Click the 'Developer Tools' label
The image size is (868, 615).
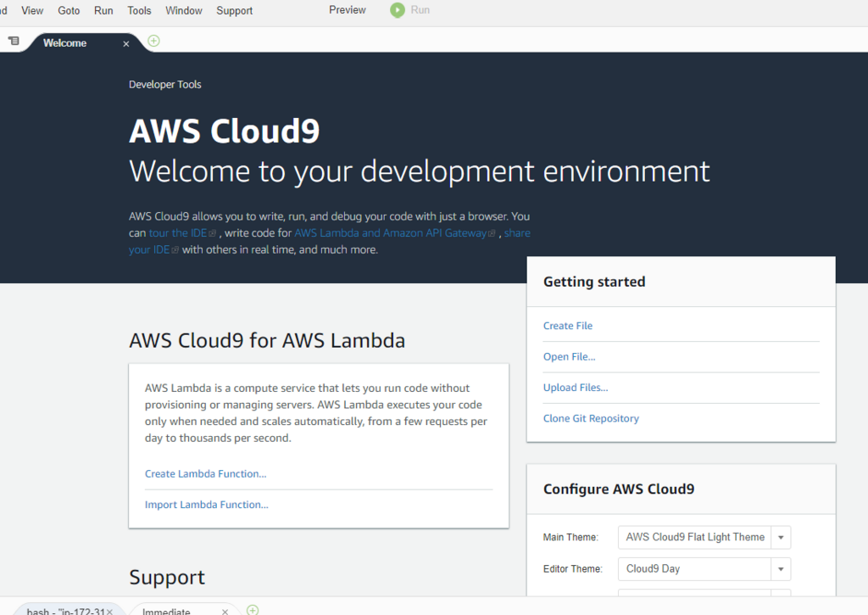tap(165, 85)
